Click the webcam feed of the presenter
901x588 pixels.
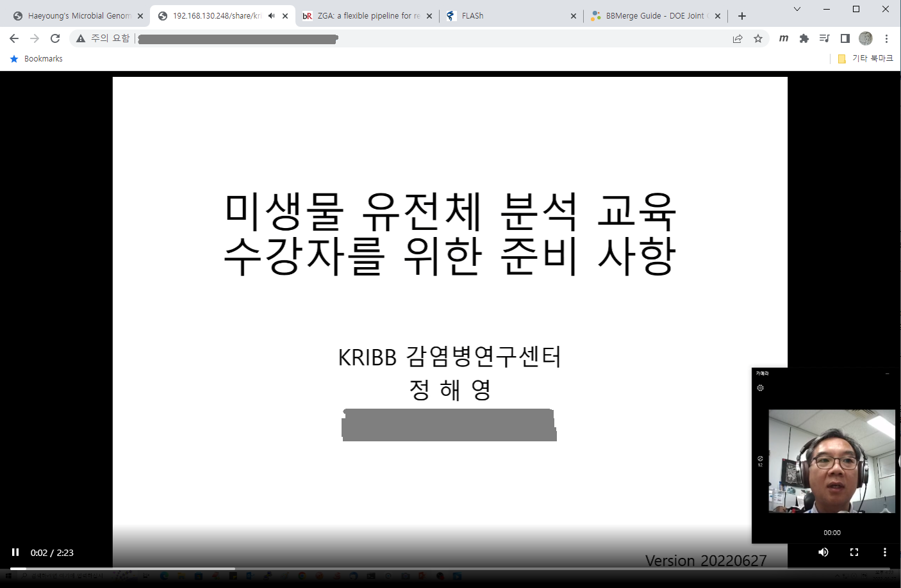point(832,461)
